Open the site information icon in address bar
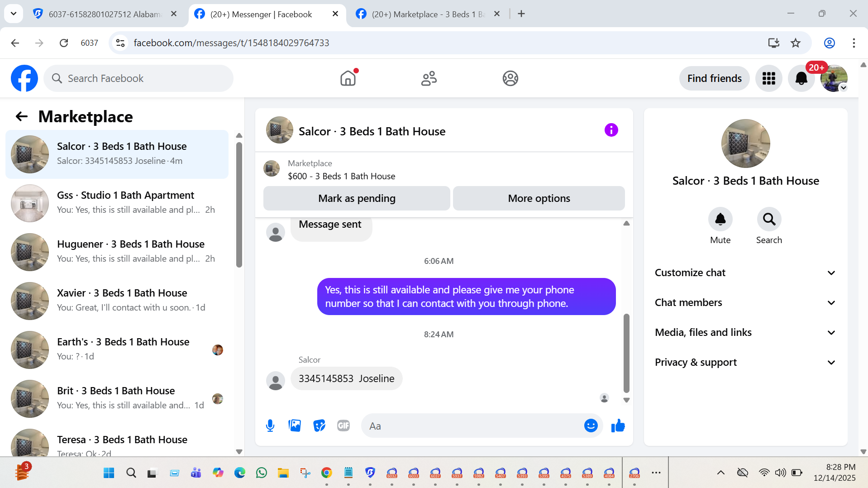Viewport: 868px width, 488px height. click(120, 43)
